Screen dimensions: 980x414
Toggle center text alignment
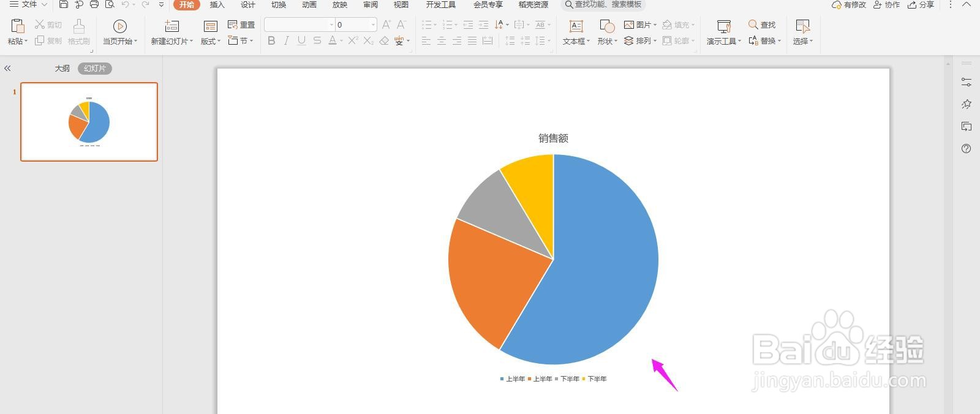pos(442,40)
